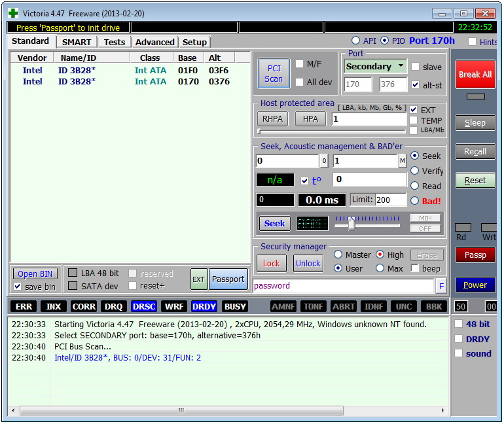This screenshot has width=504, height=424.
Task: Click the CORR status indicator
Action: (84, 306)
